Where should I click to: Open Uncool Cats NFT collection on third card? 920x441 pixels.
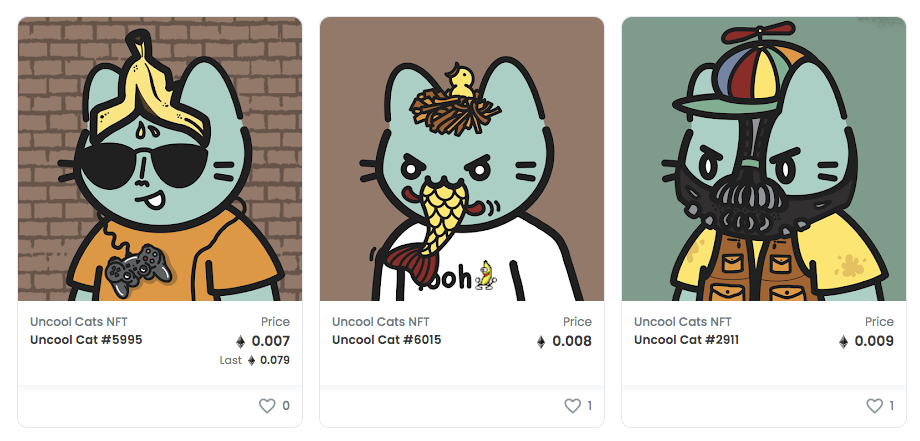[683, 321]
